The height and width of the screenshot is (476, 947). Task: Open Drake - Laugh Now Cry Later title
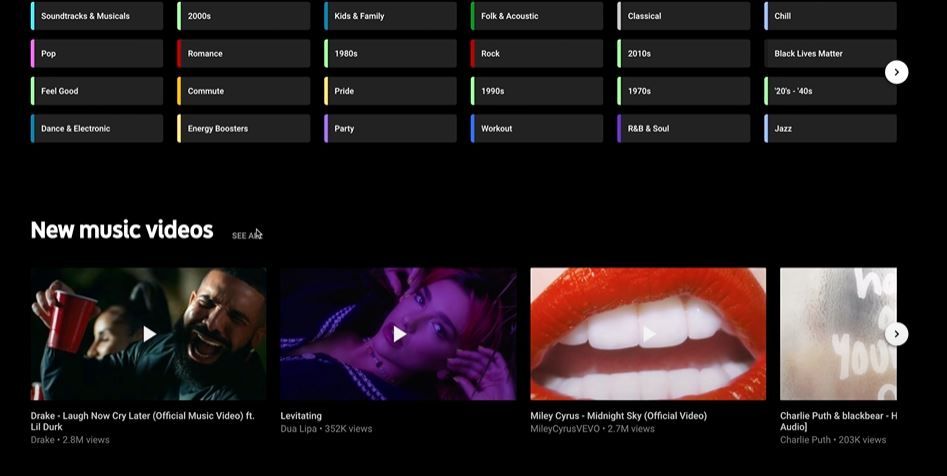143,421
